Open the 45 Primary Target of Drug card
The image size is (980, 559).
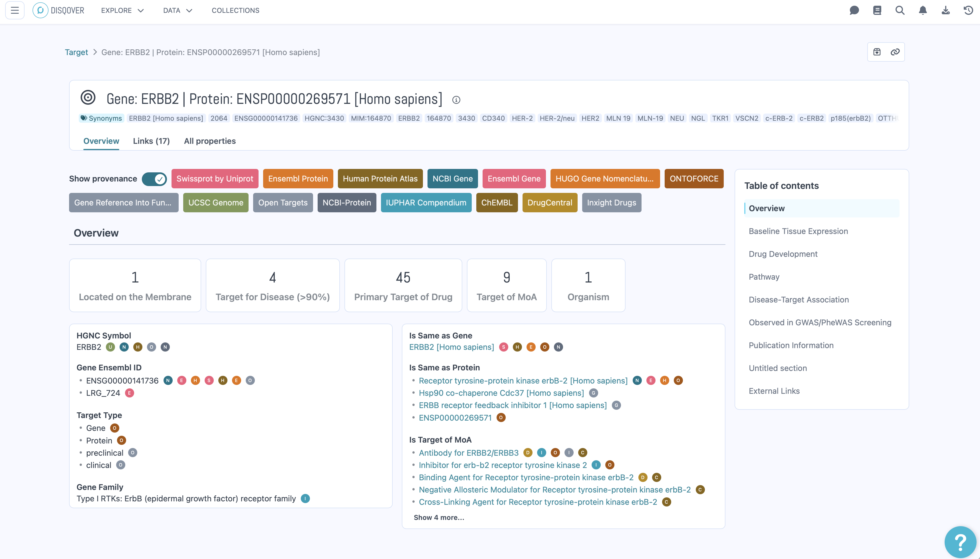pyautogui.click(x=403, y=285)
